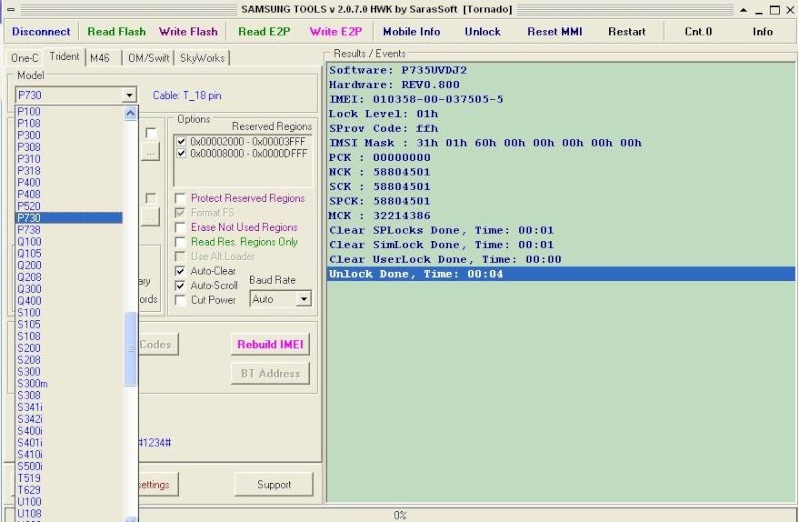Screen dimensions: 799x522
Task: Select model P300 in dropdown list
Action: click(69, 135)
